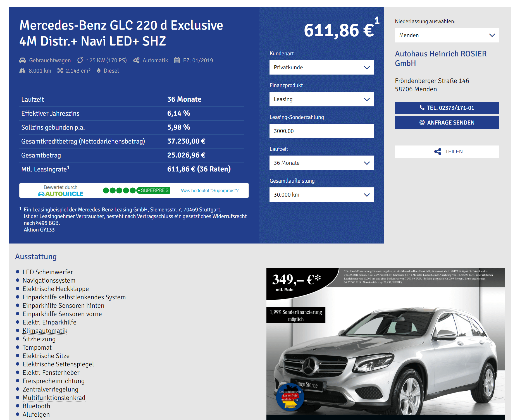Click the AutoUncle logo

tap(61, 194)
